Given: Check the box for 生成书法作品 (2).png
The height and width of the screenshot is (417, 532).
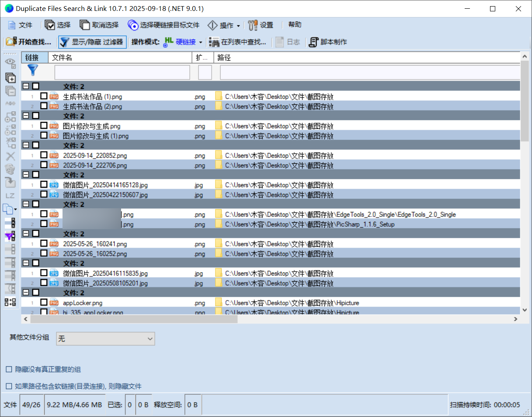Looking at the screenshot, I should (44, 106).
